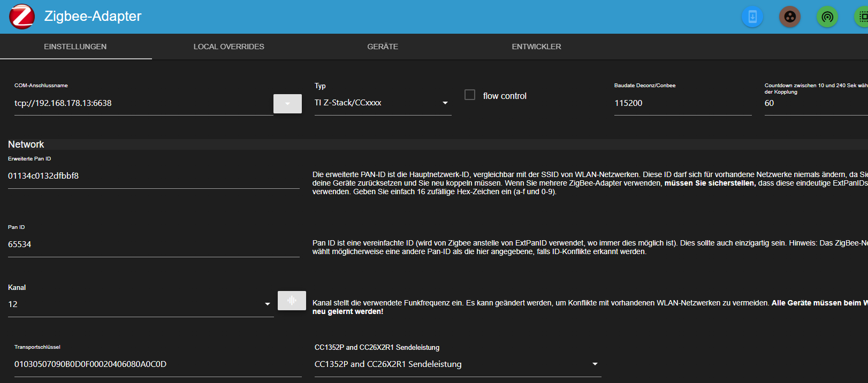Screen dimensions: 868x383
Task: Click the green wireless pairing round button
Action: (827, 17)
